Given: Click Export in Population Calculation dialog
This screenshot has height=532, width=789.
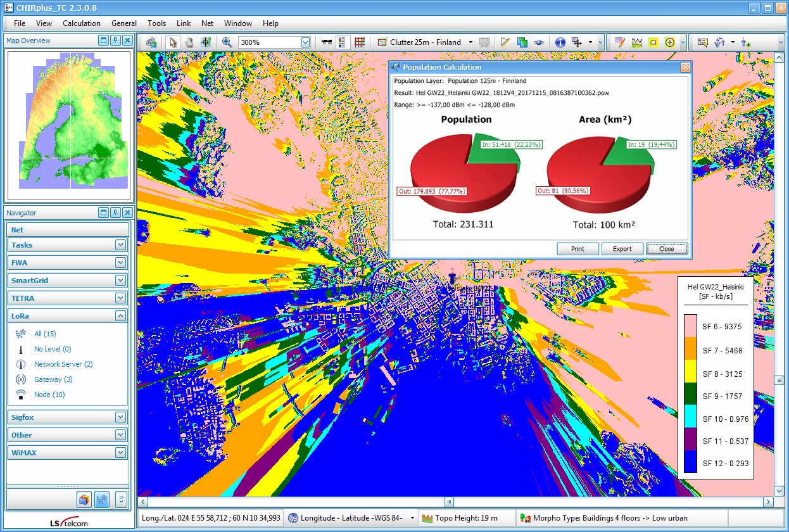Looking at the screenshot, I should tap(622, 249).
